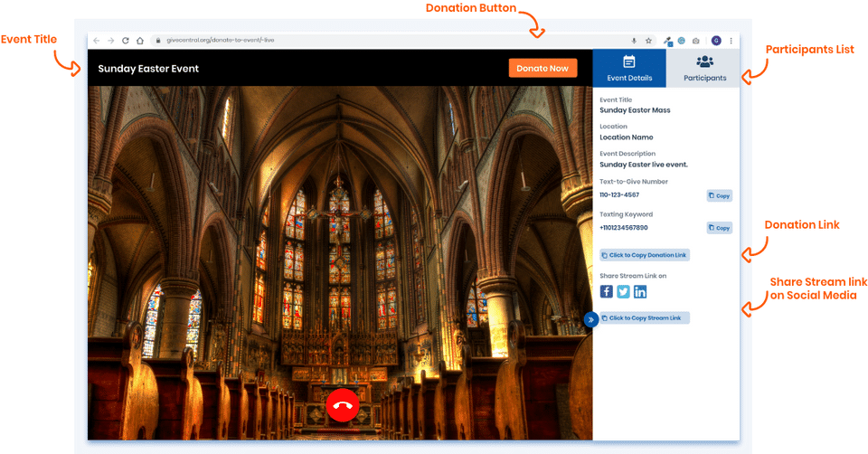Switch to the Event Details tab

629,68
